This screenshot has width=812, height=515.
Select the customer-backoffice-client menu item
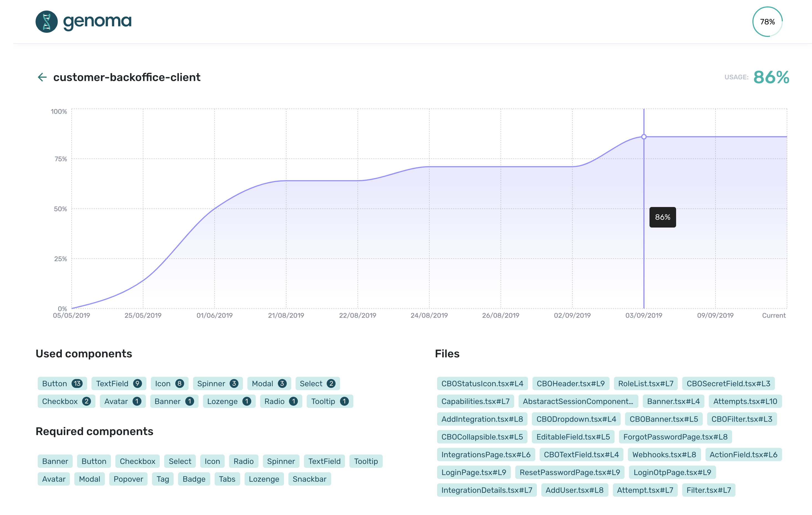tap(127, 77)
